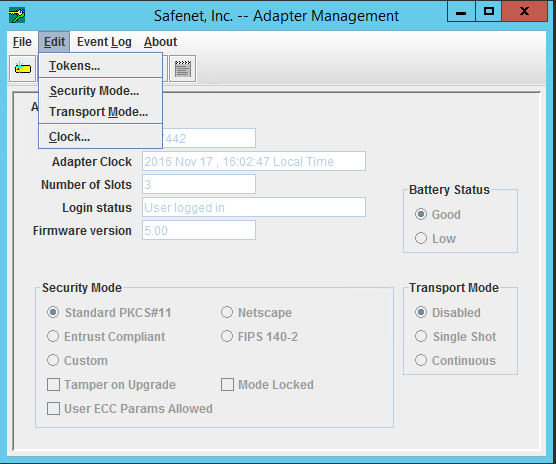Viewport: 556px width, 464px height.
Task: Open the File menu
Action: click(22, 42)
